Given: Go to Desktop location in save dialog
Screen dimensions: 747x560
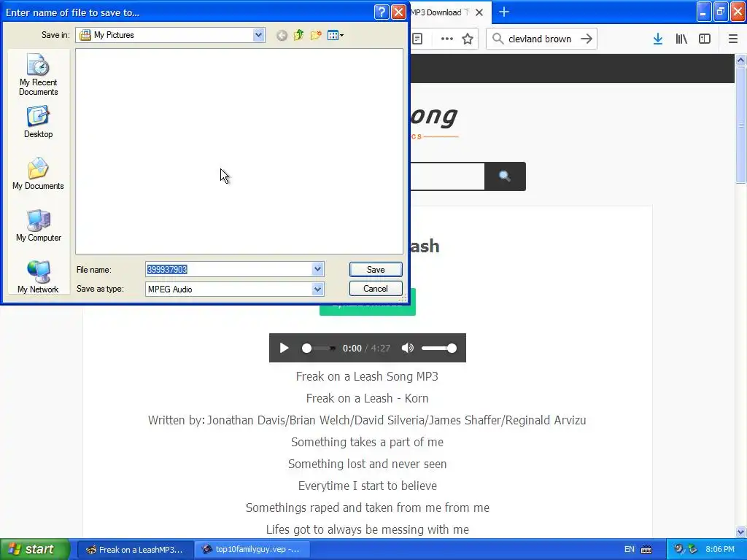Looking at the screenshot, I should [x=38, y=122].
